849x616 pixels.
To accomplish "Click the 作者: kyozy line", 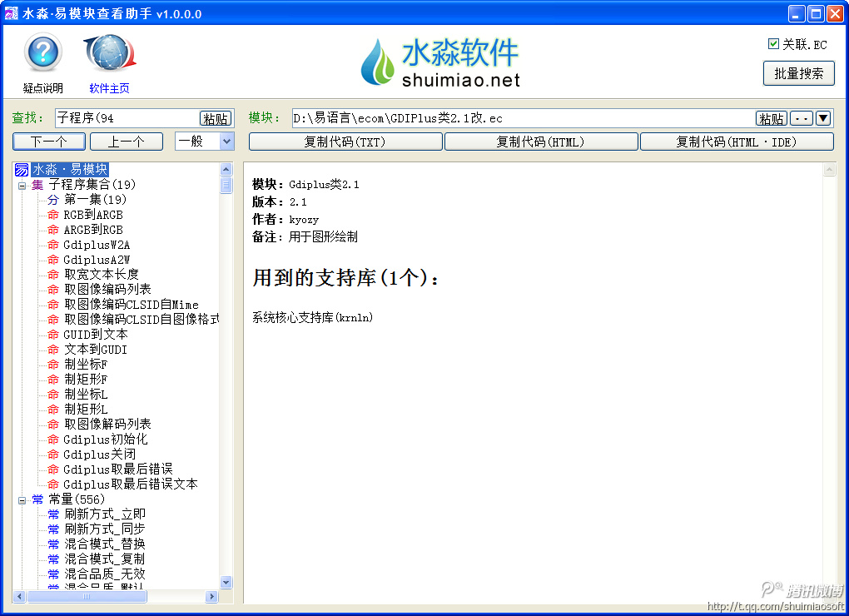I will coord(285,219).
